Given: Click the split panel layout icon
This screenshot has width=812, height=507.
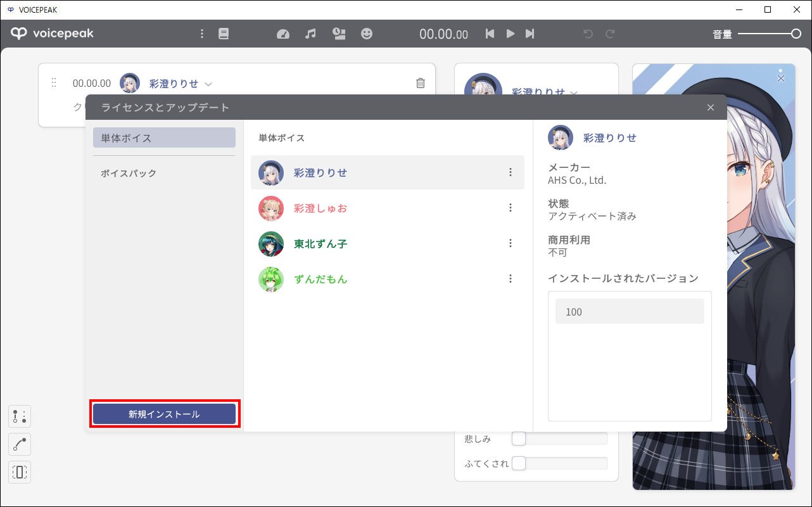Looking at the screenshot, I should coord(20,472).
